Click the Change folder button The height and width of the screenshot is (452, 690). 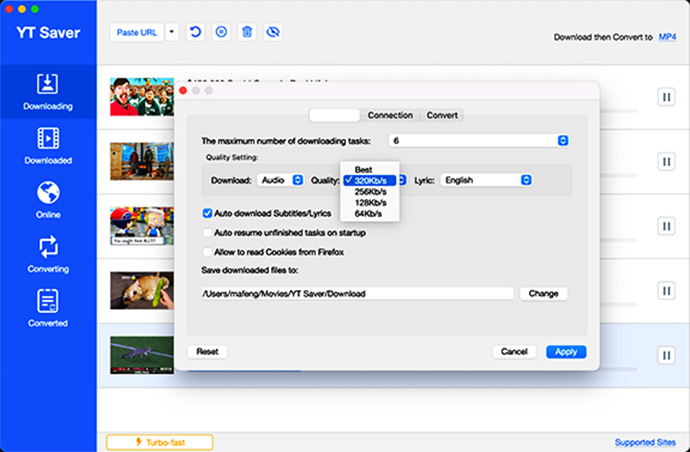point(543,294)
